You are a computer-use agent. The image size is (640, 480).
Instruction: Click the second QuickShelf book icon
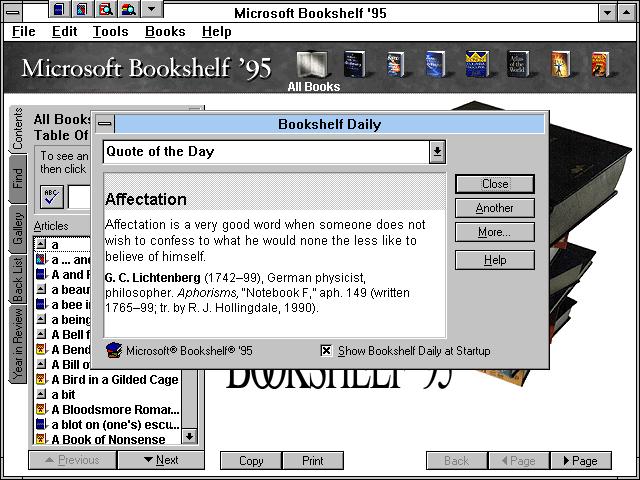pyautogui.click(x=82, y=9)
